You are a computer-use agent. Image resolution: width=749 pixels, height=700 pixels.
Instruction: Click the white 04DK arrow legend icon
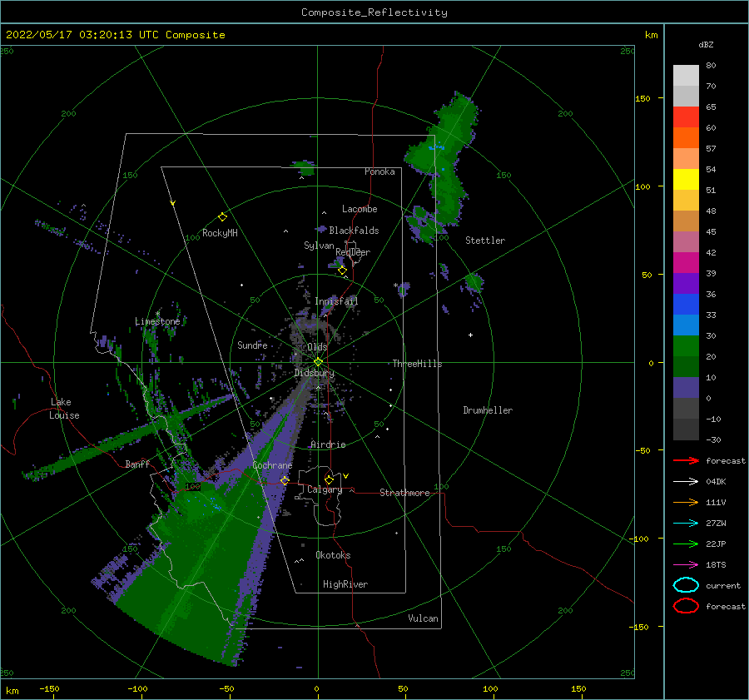pos(686,482)
